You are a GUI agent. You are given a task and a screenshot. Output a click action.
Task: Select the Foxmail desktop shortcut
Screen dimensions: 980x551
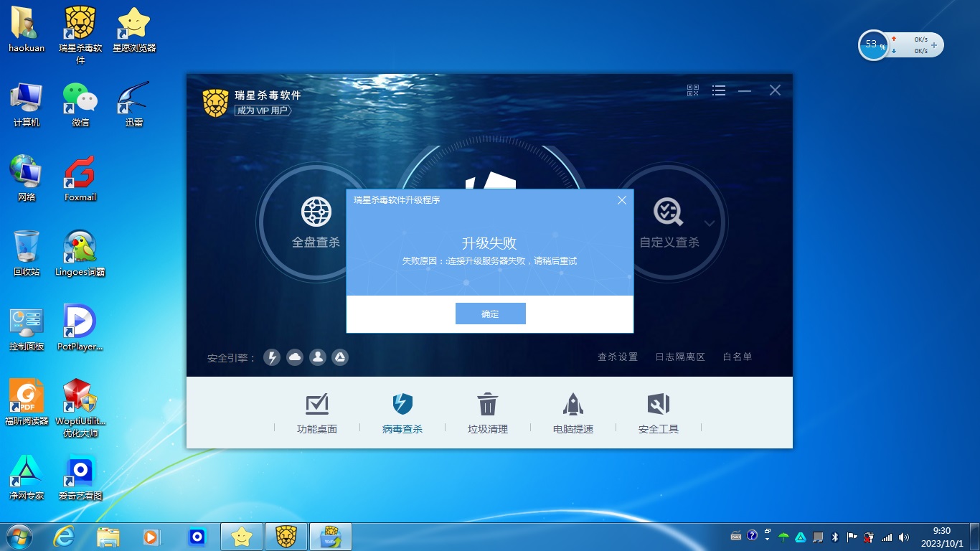pos(80,179)
